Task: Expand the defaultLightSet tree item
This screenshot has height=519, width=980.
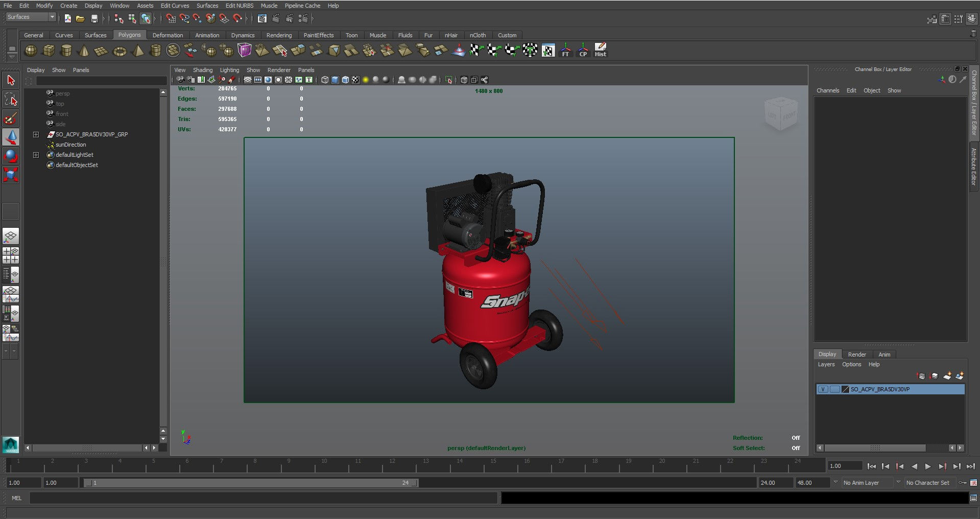Action: click(36, 155)
